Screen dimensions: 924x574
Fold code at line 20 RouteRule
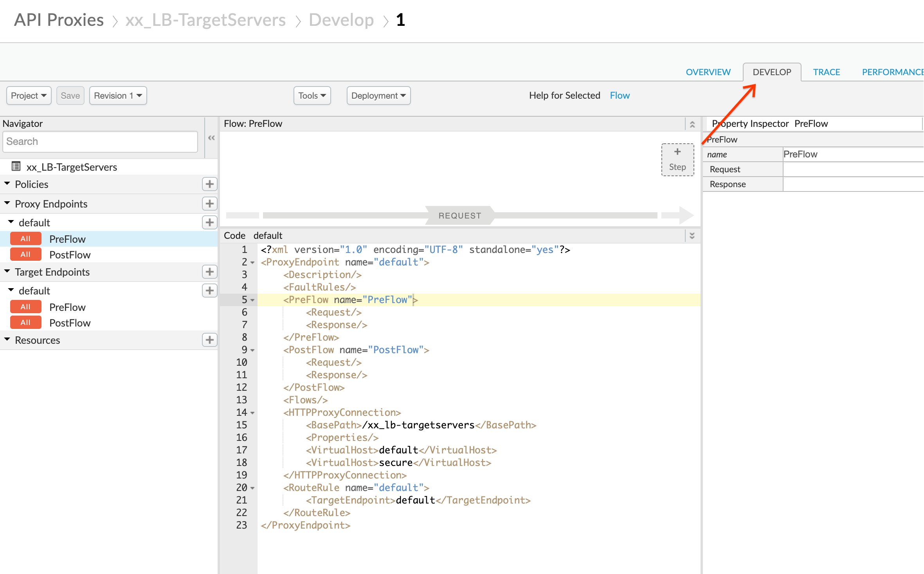252,488
